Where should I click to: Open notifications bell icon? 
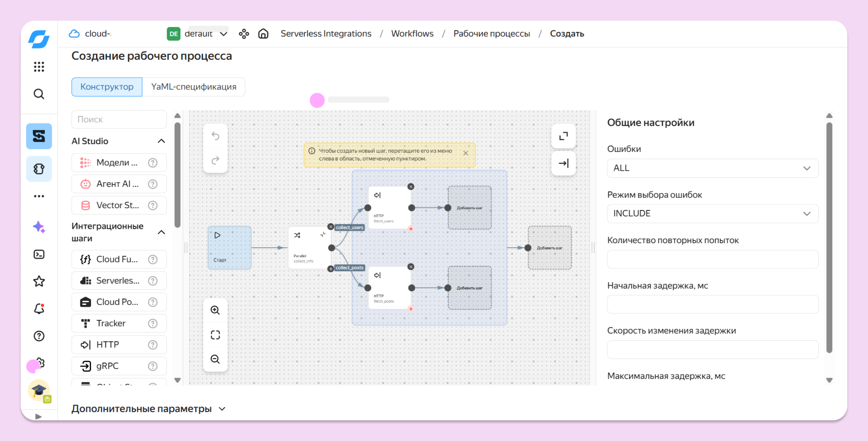[x=39, y=308]
